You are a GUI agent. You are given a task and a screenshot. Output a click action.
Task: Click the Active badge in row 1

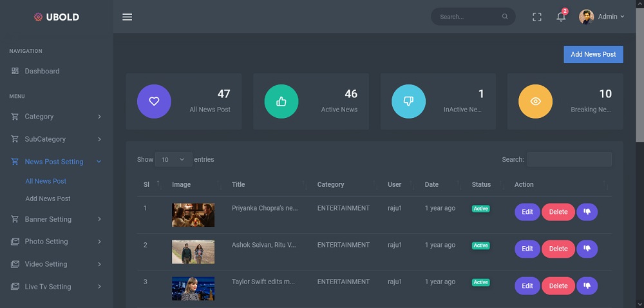point(481,209)
